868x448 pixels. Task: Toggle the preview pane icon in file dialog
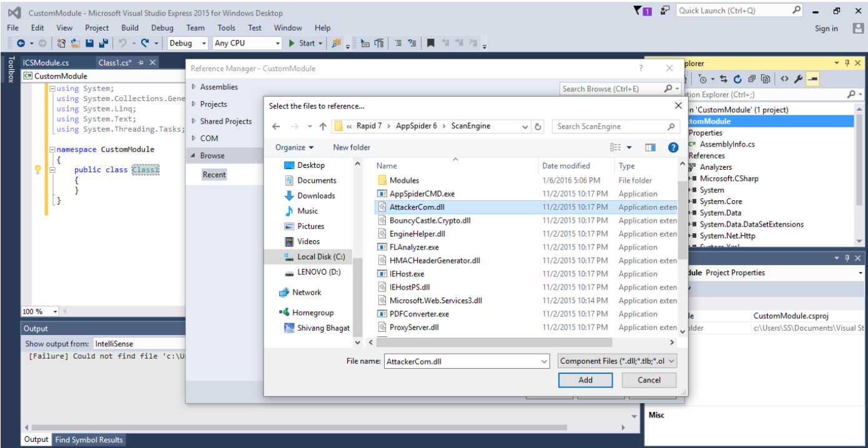click(651, 147)
